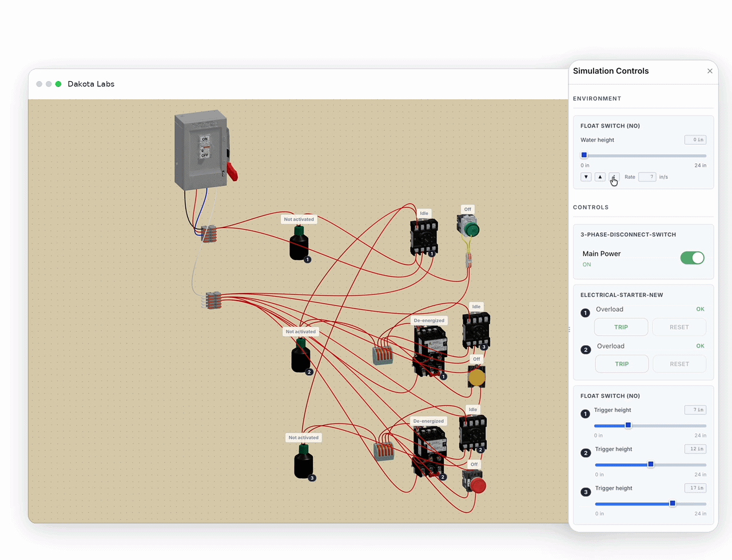Click the ON status under Main Power
Image resolution: width=732 pixels, height=560 pixels.
tap(587, 265)
